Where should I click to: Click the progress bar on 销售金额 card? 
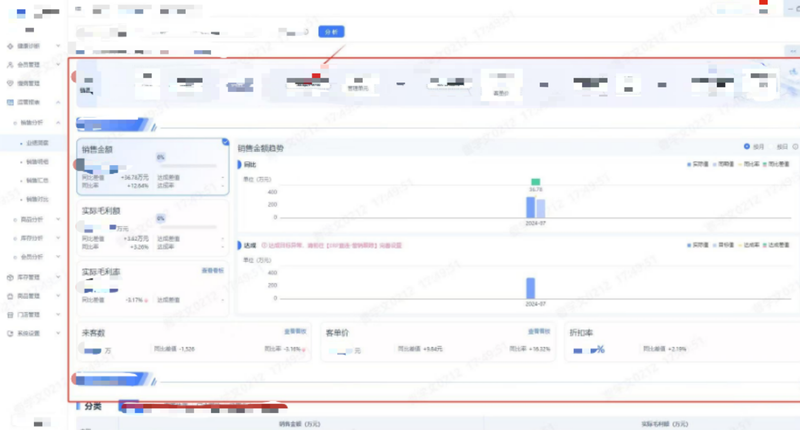point(189,166)
